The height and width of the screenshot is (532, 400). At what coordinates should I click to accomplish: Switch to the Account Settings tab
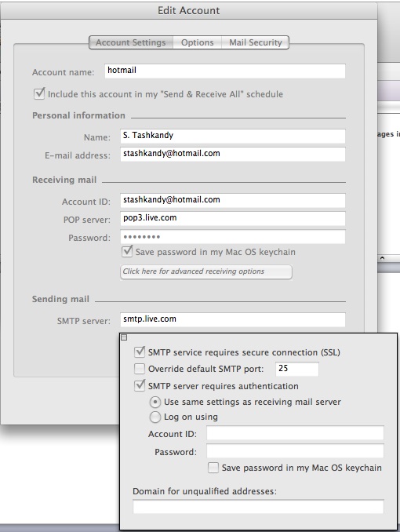[131, 42]
